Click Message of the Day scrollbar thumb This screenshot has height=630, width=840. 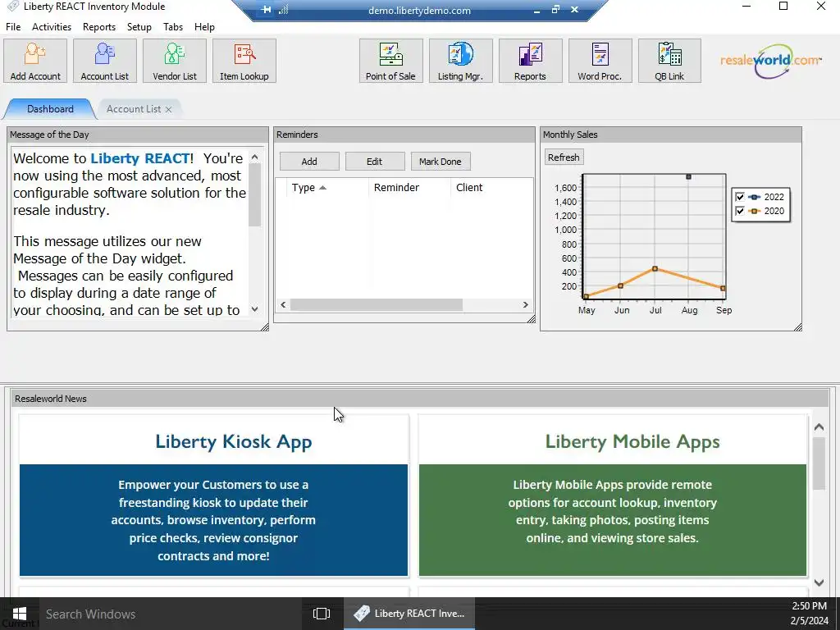[x=254, y=194]
